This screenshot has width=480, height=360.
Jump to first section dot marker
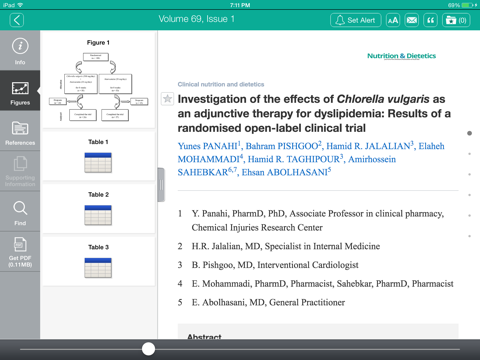(469, 133)
